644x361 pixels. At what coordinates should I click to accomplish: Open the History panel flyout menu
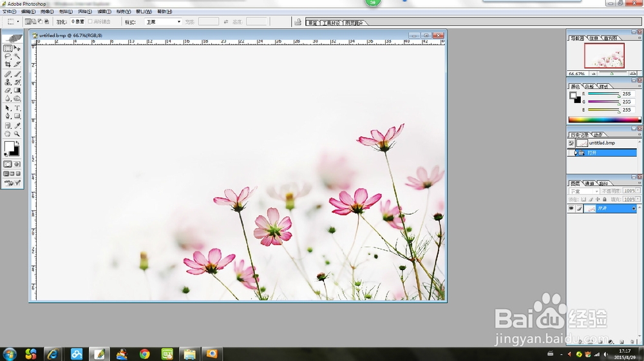[x=639, y=135]
